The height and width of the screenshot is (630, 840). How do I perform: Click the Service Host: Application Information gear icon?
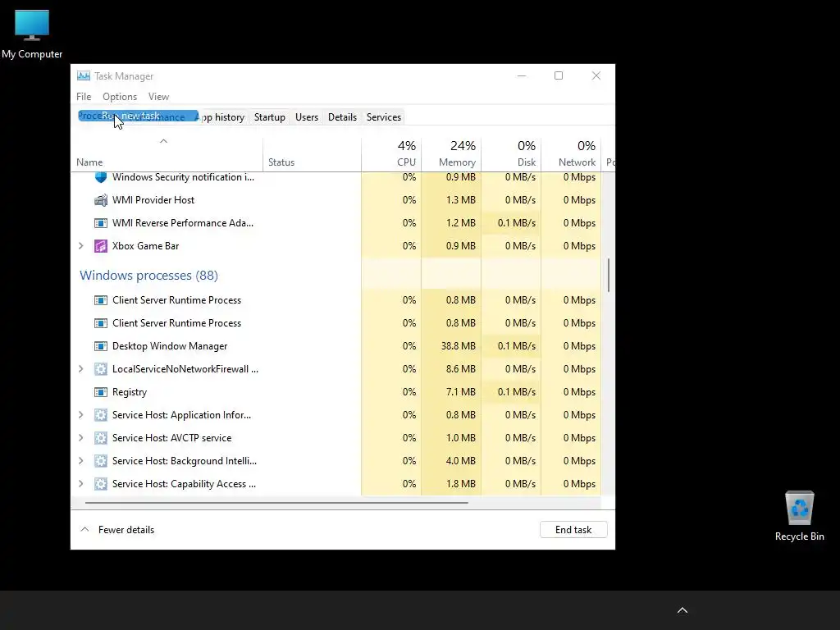[x=101, y=416]
